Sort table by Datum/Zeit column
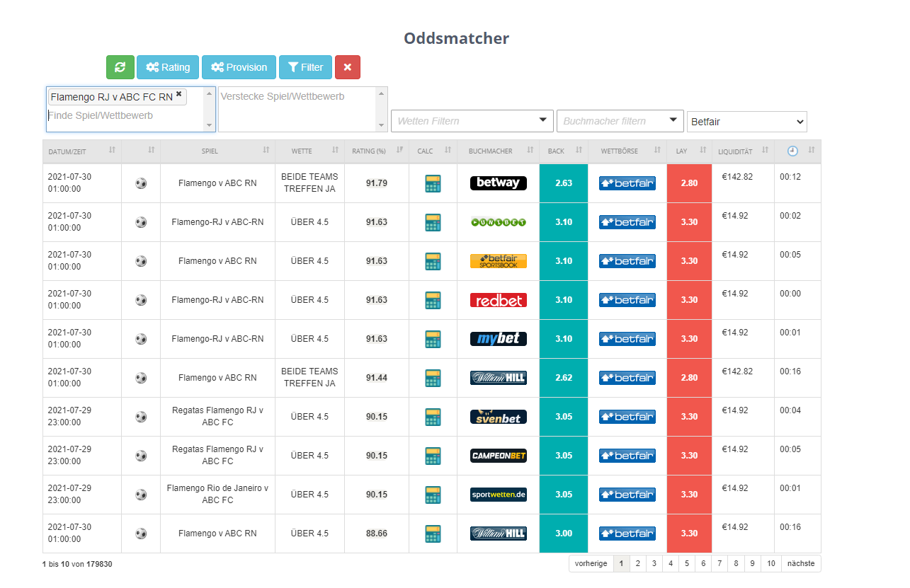910x588 pixels. (x=82, y=151)
